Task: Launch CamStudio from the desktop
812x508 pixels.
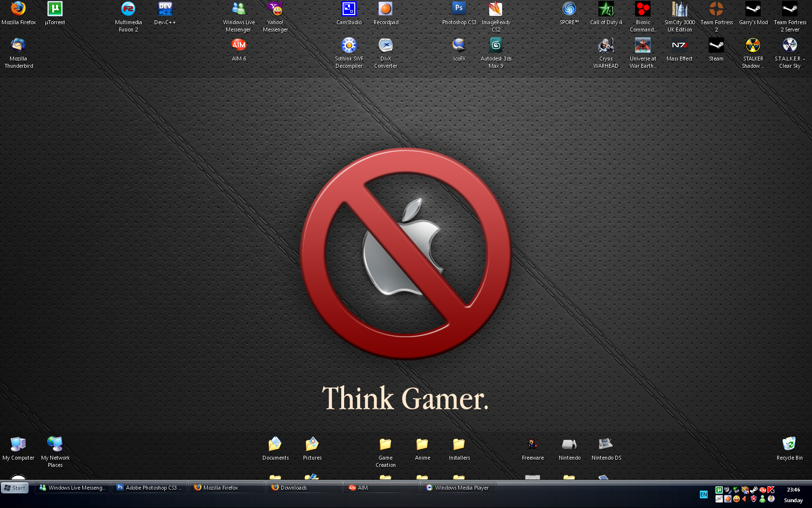Action: click(349, 13)
